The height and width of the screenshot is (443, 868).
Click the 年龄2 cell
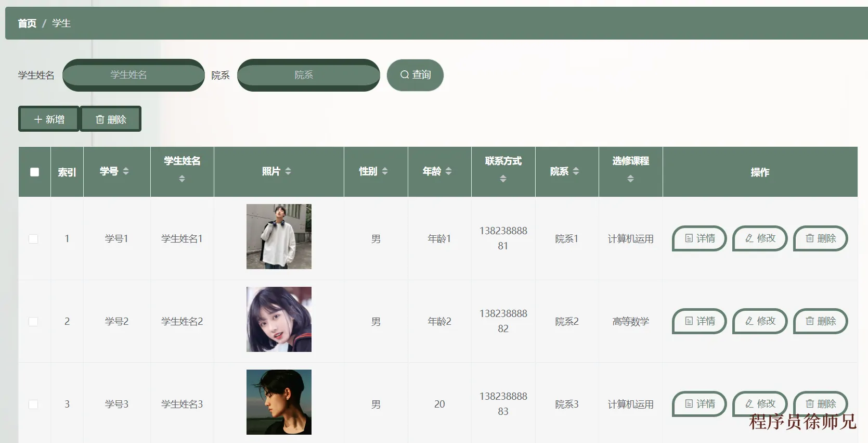[439, 321]
